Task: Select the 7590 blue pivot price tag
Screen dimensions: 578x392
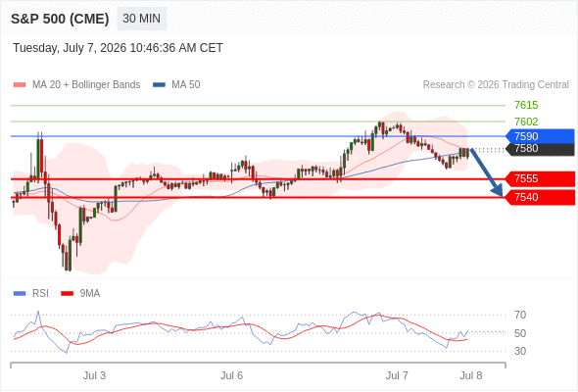Action: coord(540,136)
